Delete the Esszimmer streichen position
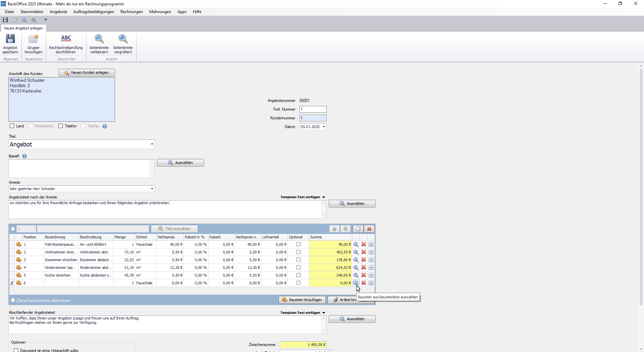The height and width of the screenshot is (352, 644). (x=364, y=260)
